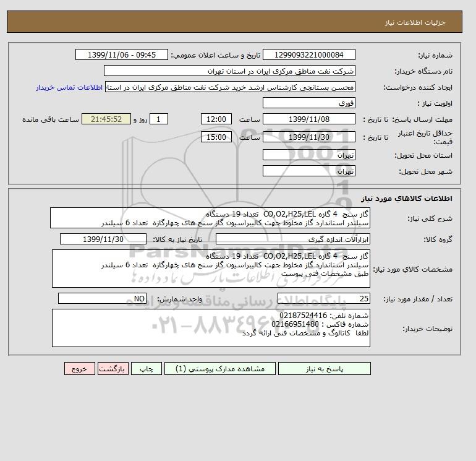Click the goods group field ابزارآلات اندازه گیری

point(292,239)
